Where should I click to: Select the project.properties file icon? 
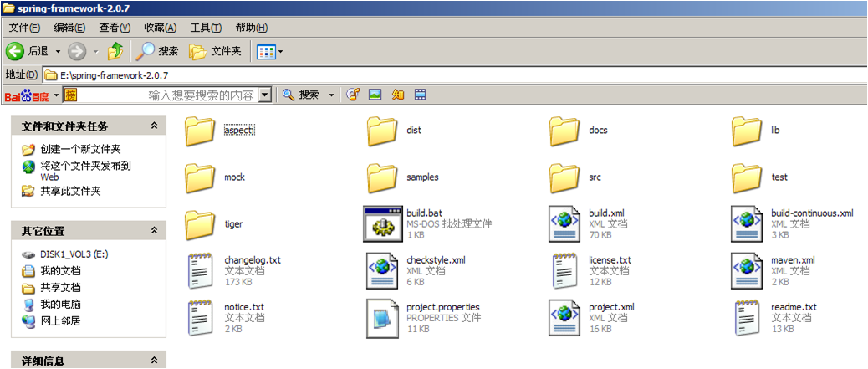pyautogui.click(x=382, y=318)
